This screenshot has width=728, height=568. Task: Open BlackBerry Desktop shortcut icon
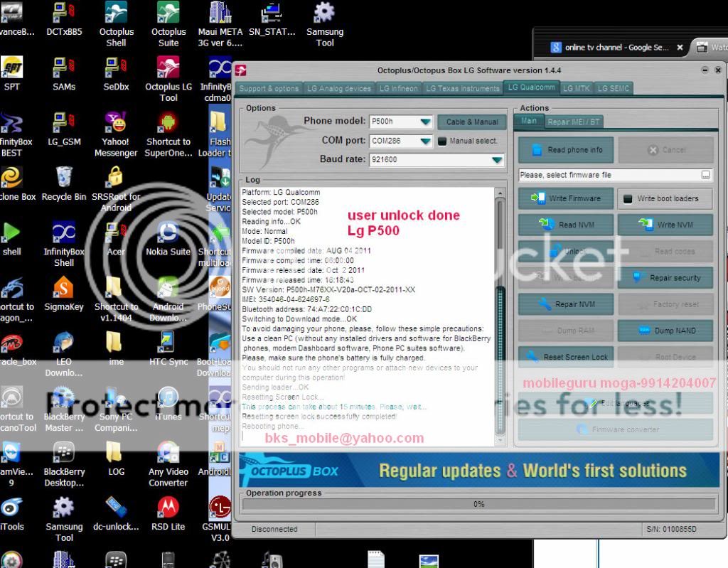[x=64, y=463]
